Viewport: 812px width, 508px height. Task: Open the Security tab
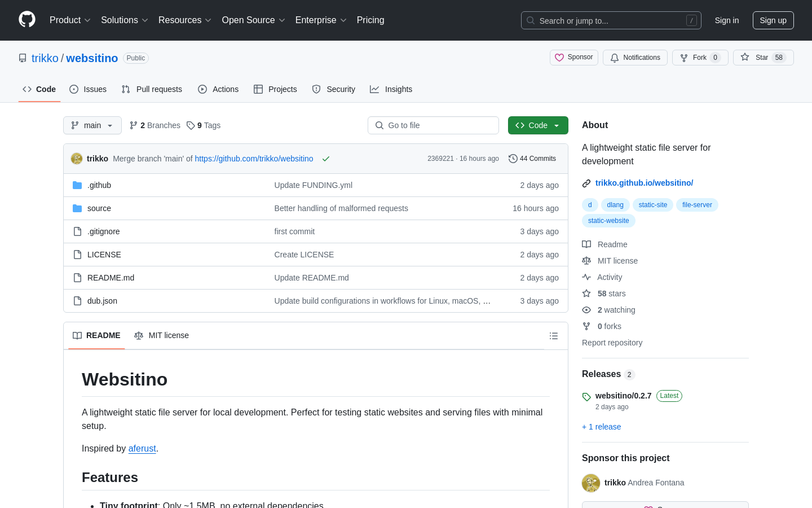[334, 89]
